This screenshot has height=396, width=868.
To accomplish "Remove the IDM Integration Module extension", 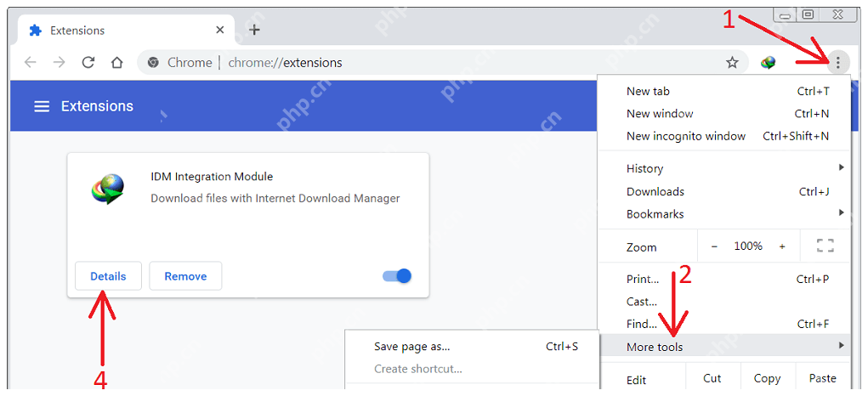I will pos(185,276).
